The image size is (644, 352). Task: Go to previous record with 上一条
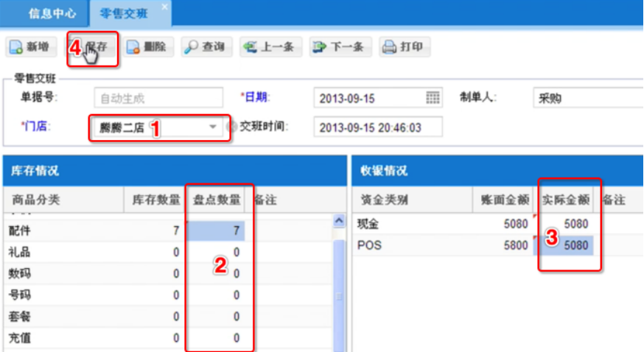pyautogui.click(x=268, y=47)
